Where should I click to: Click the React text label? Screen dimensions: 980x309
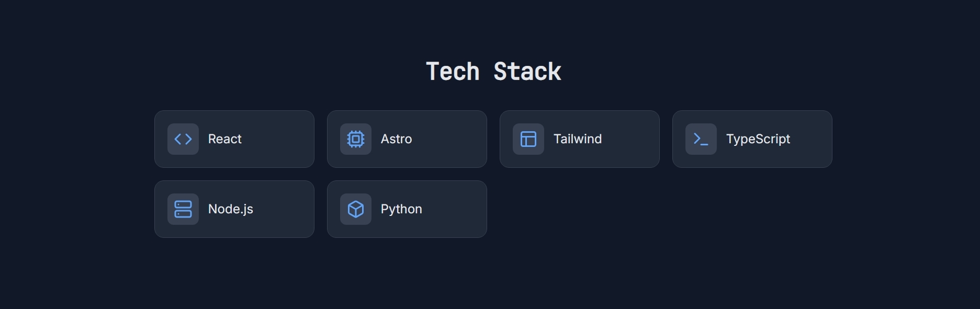coord(224,139)
